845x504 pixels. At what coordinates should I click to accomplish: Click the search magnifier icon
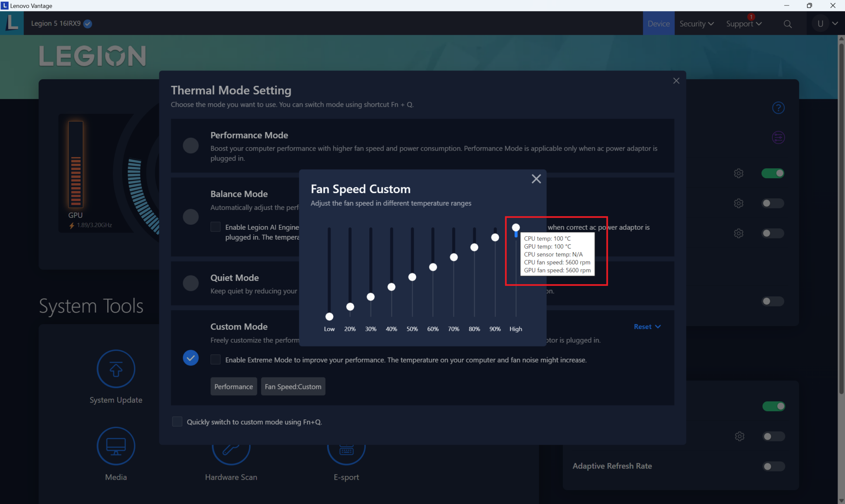(x=788, y=24)
